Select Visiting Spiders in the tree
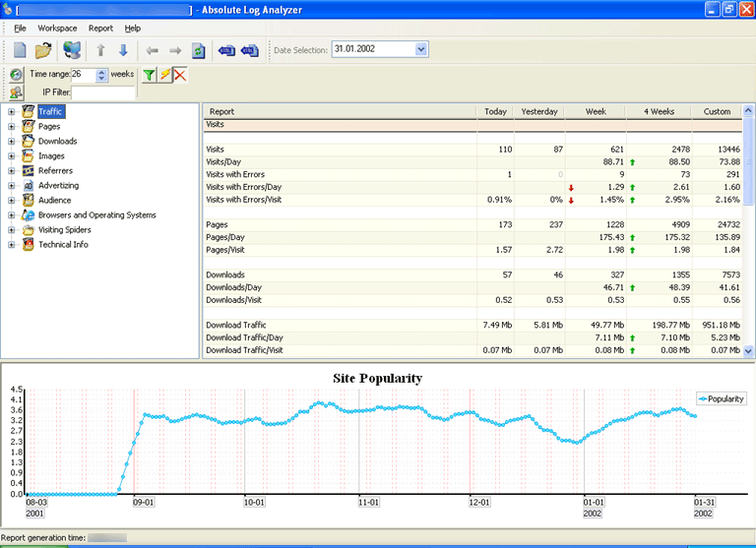 (65, 230)
